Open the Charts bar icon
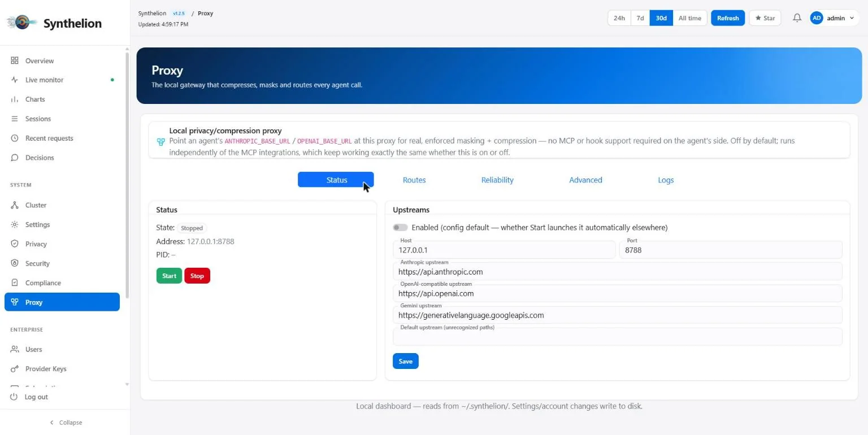The width and height of the screenshot is (868, 435). [15, 99]
